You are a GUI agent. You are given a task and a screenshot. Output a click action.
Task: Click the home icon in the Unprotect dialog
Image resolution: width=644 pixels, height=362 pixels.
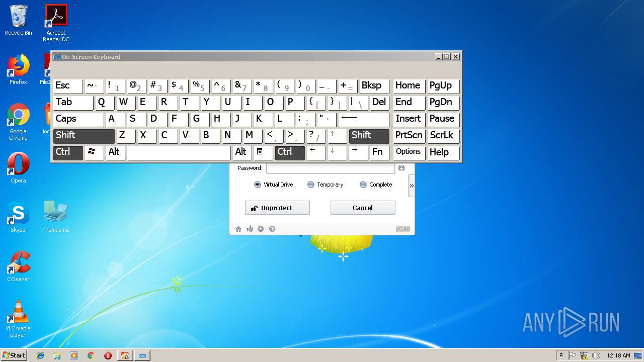[x=238, y=229]
